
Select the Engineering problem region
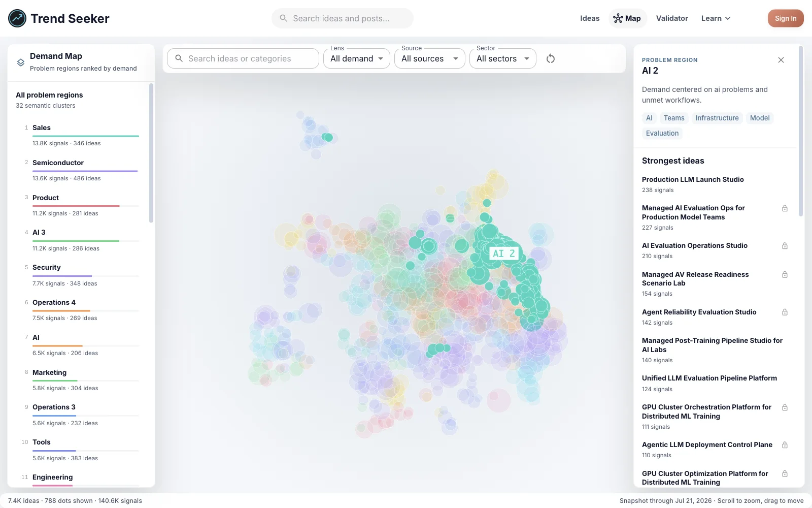[81, 480]
